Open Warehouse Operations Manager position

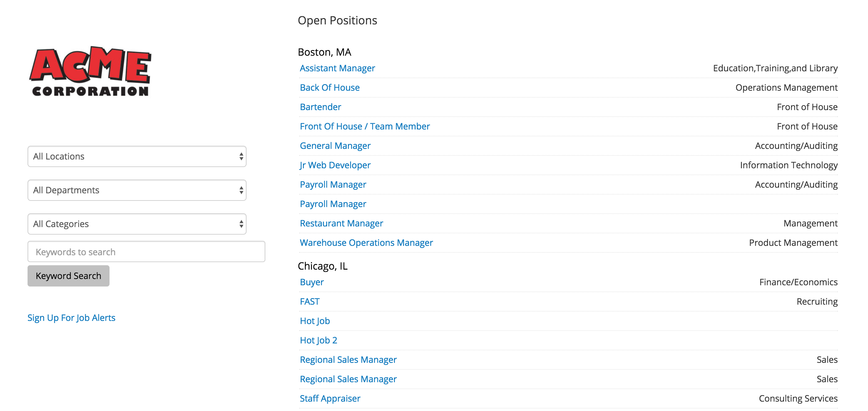(x=366, y=242)
